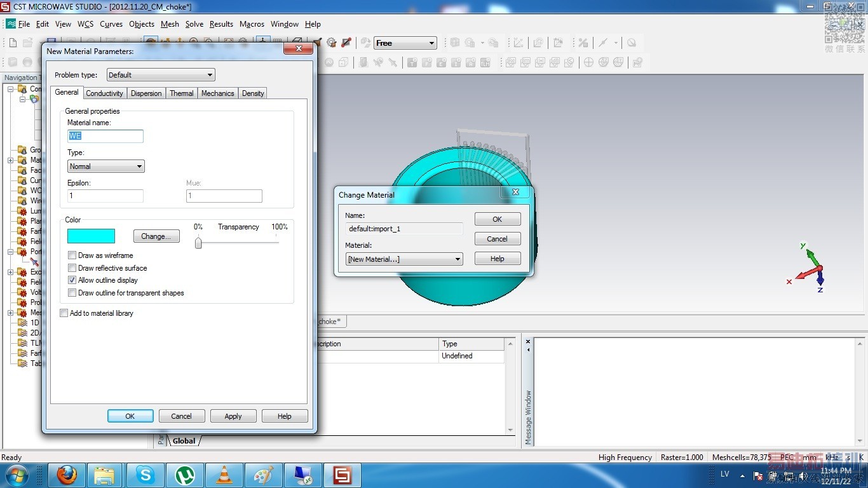
Task: Click the Transparency slider handle
Action: pos(198,243)
